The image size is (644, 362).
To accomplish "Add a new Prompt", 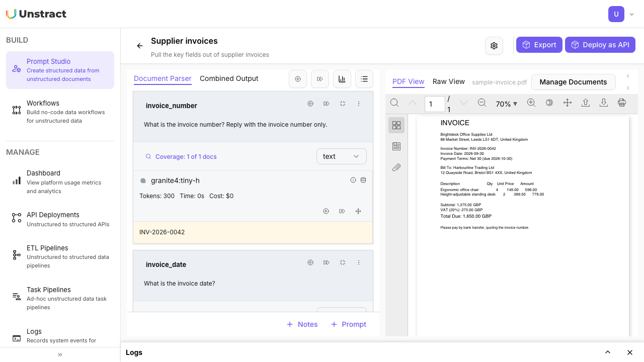I will (x=348, y=324).
